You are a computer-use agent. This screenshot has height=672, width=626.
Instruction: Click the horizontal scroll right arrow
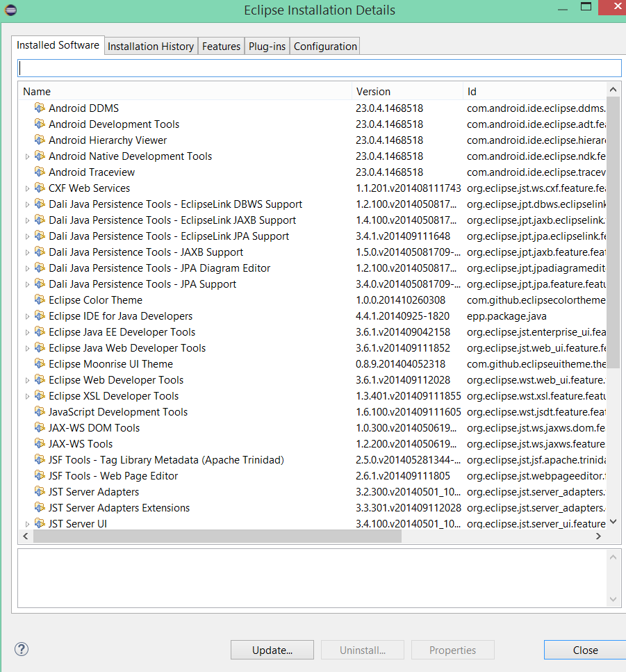[599, 536]
